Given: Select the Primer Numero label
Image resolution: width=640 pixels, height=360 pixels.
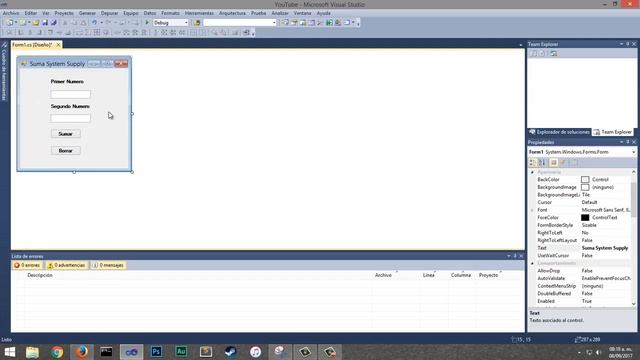Looking at the screenshot, I should coord(67,82).
